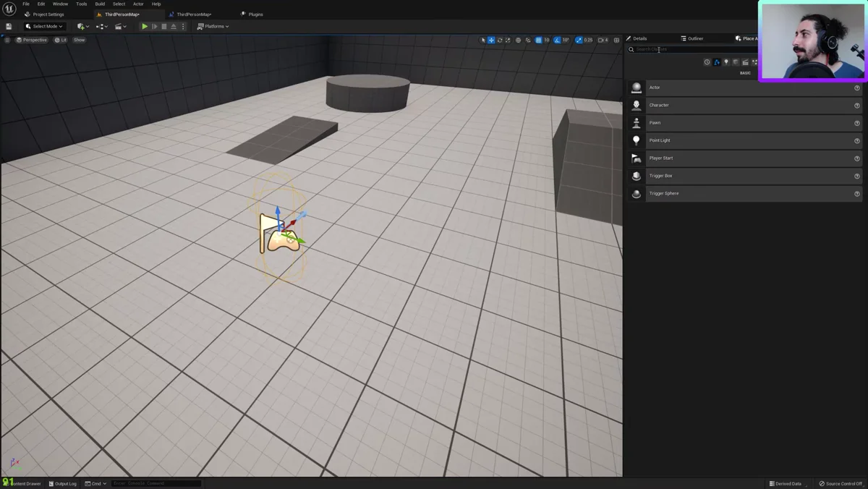Open the Blueprints dropdown in toolbar
Screen dimensions: 868x489
point(102,26)
